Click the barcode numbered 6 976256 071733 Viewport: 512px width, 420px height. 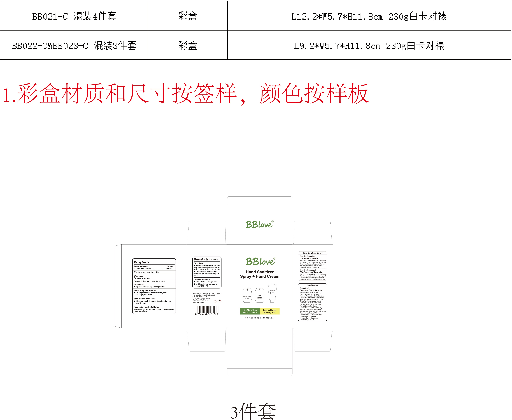(207, 310)
